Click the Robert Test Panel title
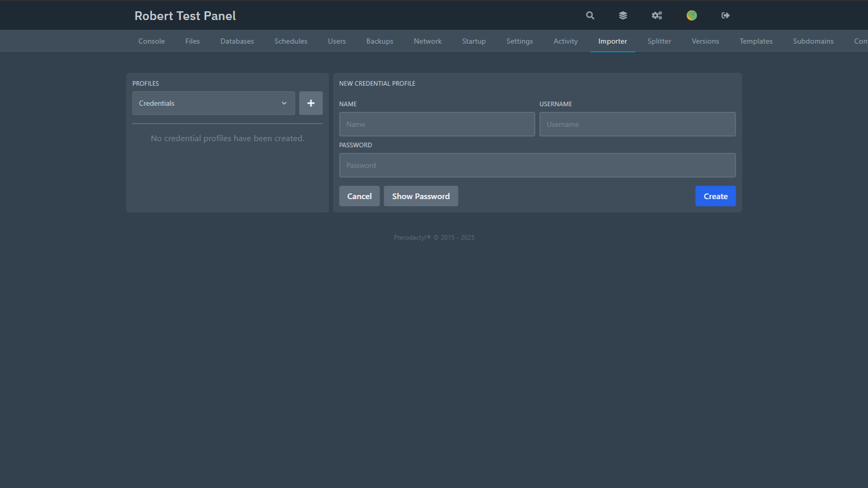868x488 pixels. pyautogui.click(x=185, y=16)
